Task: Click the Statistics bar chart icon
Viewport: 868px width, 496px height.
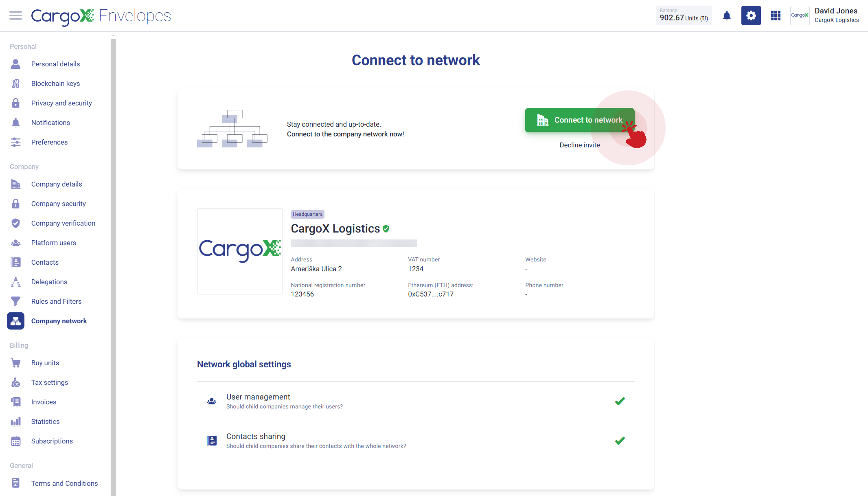Action: point(15,421)
